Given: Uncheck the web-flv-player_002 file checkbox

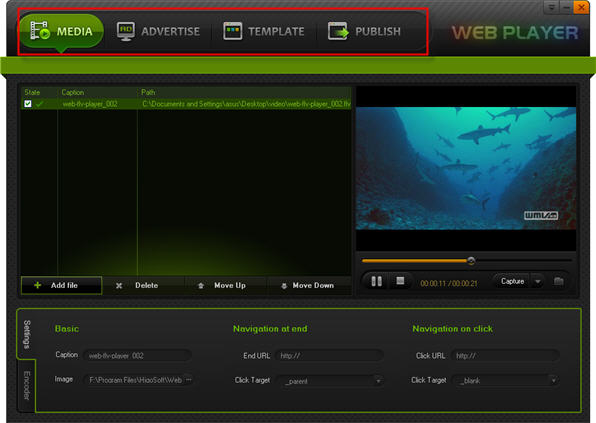Looking at the screenshot, I should pyautogui.click(x=28, y=104).
